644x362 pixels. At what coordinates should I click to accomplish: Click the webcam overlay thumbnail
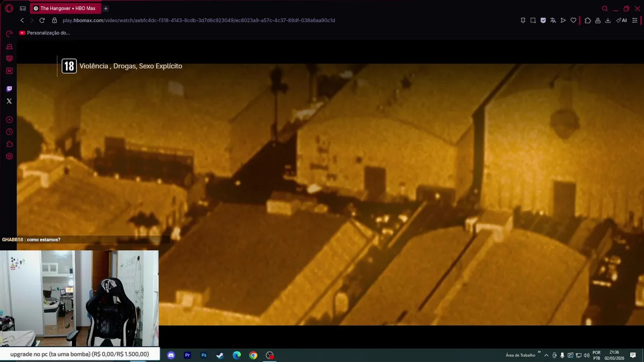point(79,298)
